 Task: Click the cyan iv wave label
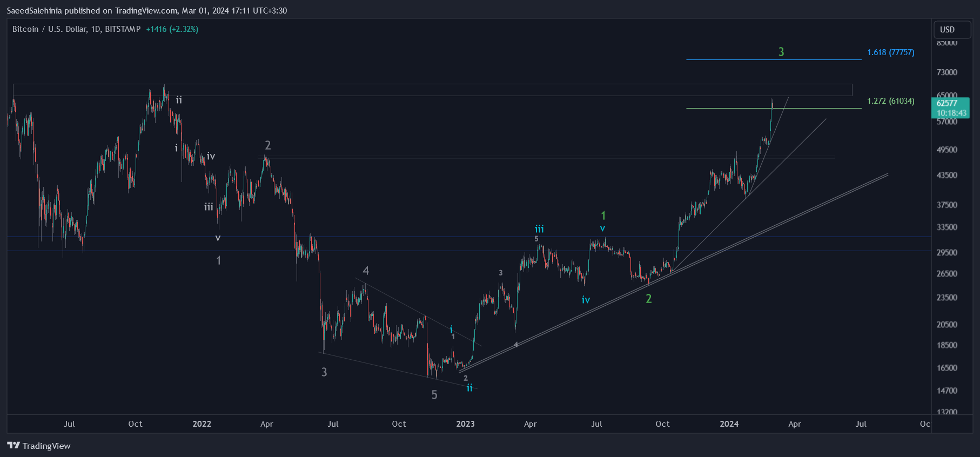[586, 300]
